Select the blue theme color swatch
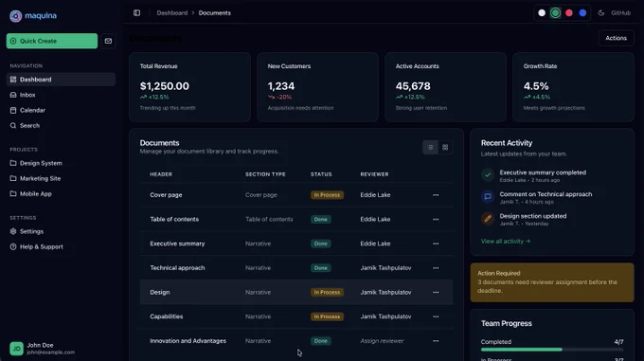The height and width of the screenshot is (361, 644). point(582,12)
